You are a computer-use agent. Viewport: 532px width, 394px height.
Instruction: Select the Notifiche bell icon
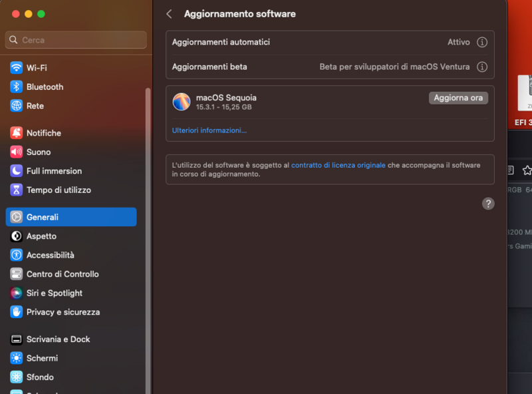[15, 132]
